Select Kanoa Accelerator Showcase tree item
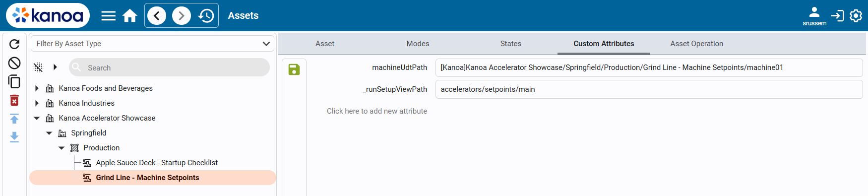 (107, 118)
